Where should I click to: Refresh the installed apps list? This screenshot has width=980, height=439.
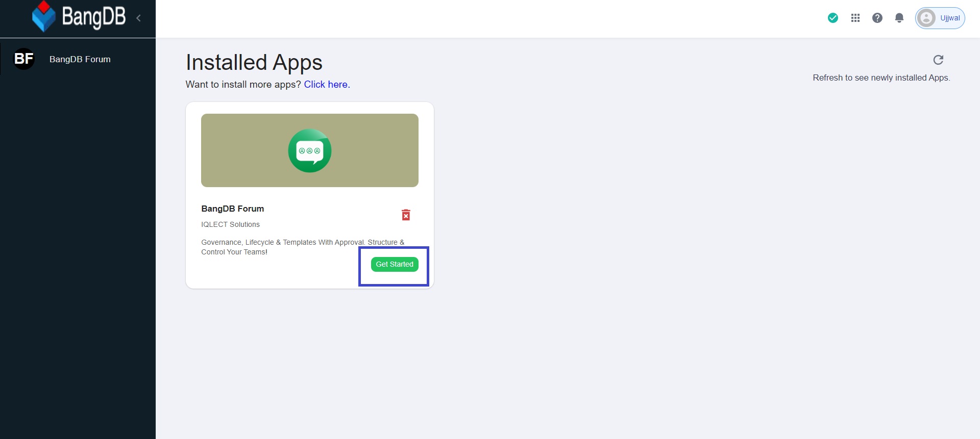pyautogui.click(x=938, y=60)
